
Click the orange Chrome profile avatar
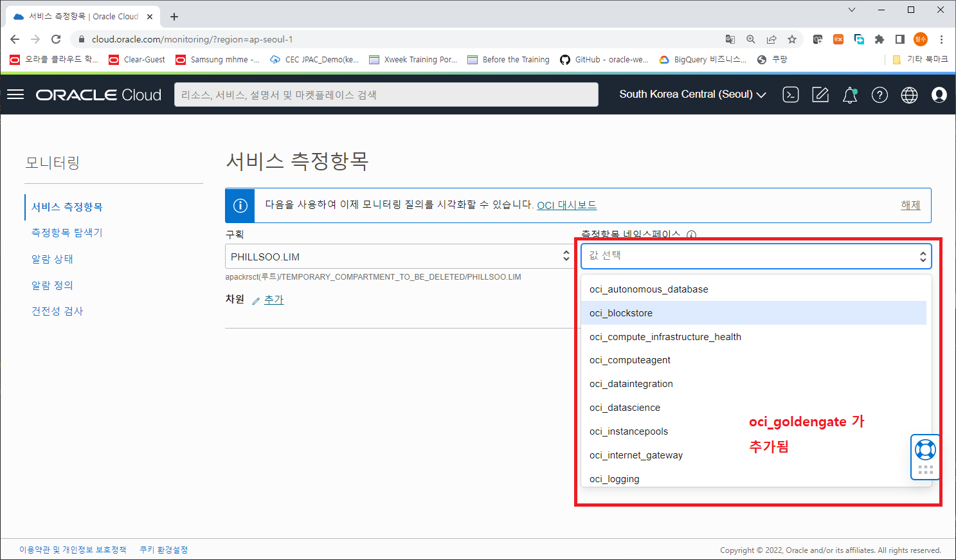[921, 39]
